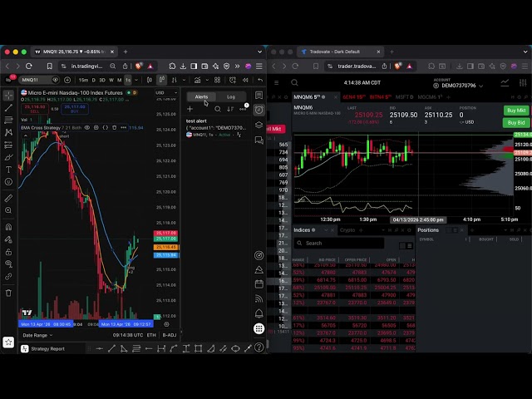The width and height of the screenshot is (532, 399).
Task: Select the MSFT D chart tab
Action: click(404, 97)
